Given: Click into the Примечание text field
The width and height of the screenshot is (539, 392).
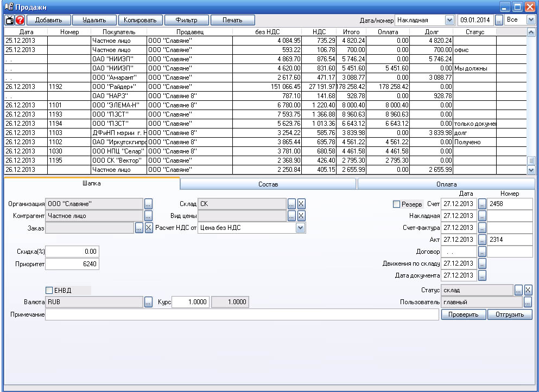Looking at the screenshot, I should pos(242,314).
